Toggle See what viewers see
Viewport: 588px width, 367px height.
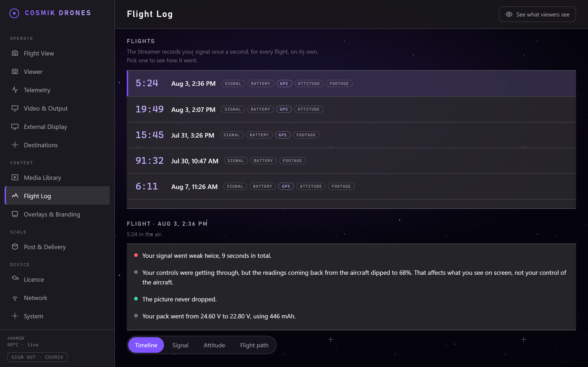tap(537, 14)
